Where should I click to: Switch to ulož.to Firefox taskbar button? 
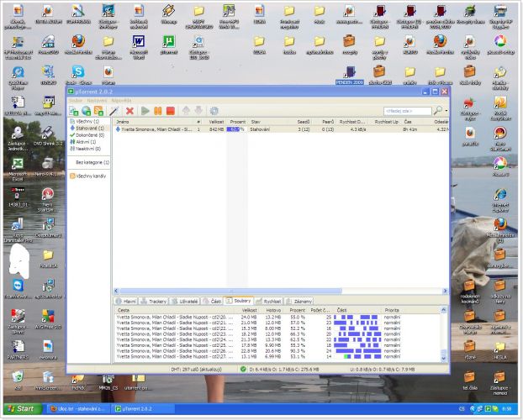click(78, 409)
